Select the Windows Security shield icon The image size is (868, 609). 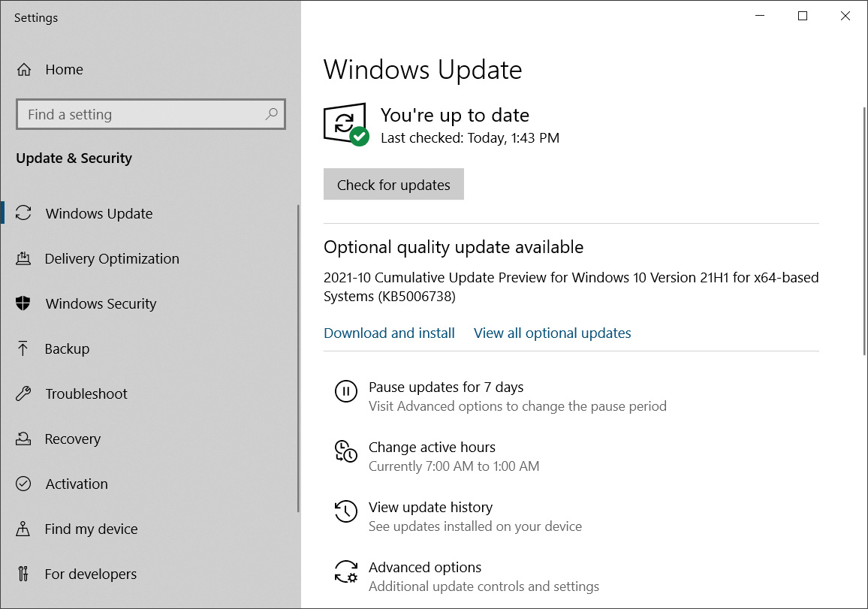pos(23,304)
